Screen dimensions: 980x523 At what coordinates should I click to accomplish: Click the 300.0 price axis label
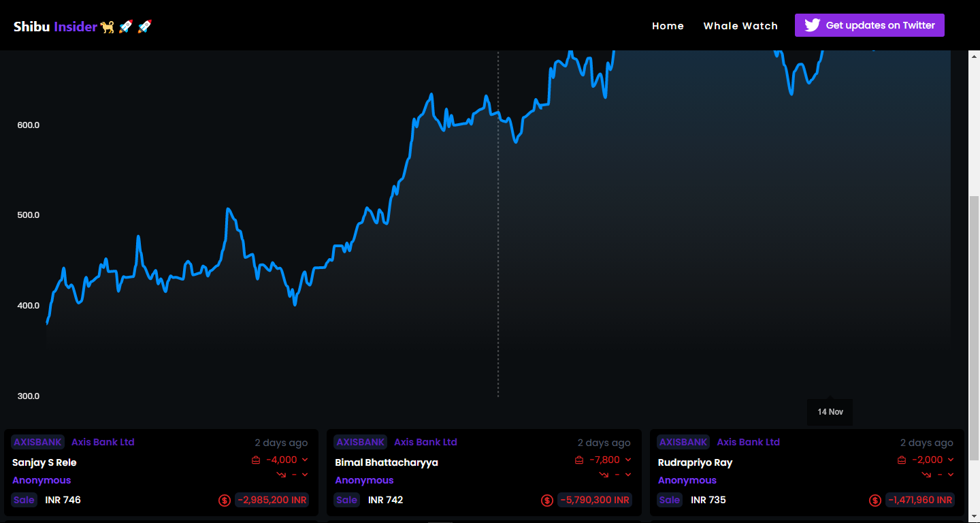click(x=28, y=396)
